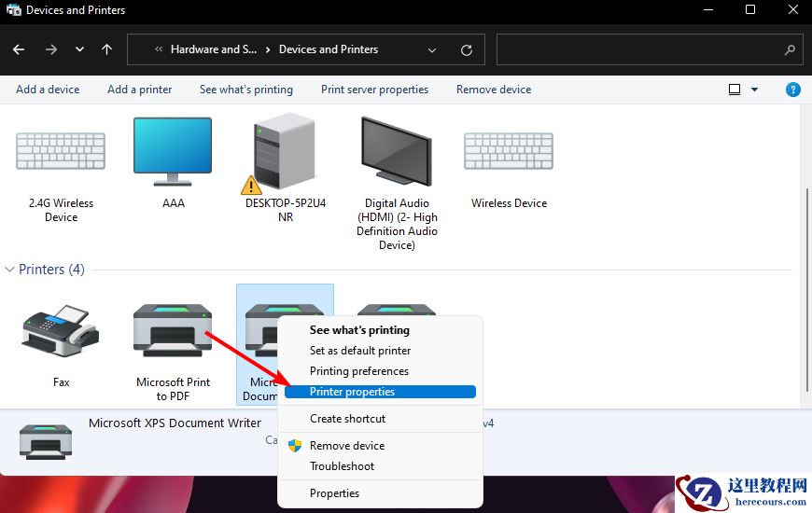
Task: Click the Microsoft XPS Document Writer label
Action: pyautogui.click(x=175, y=423)
